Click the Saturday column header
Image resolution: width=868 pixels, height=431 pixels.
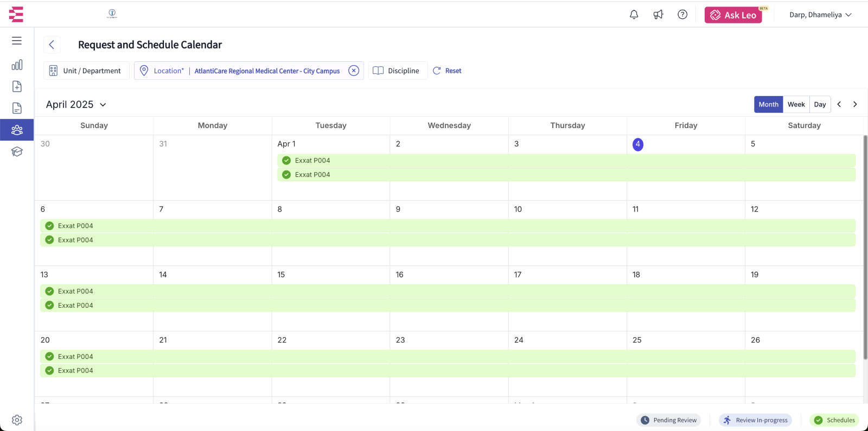tap(804, 125)
